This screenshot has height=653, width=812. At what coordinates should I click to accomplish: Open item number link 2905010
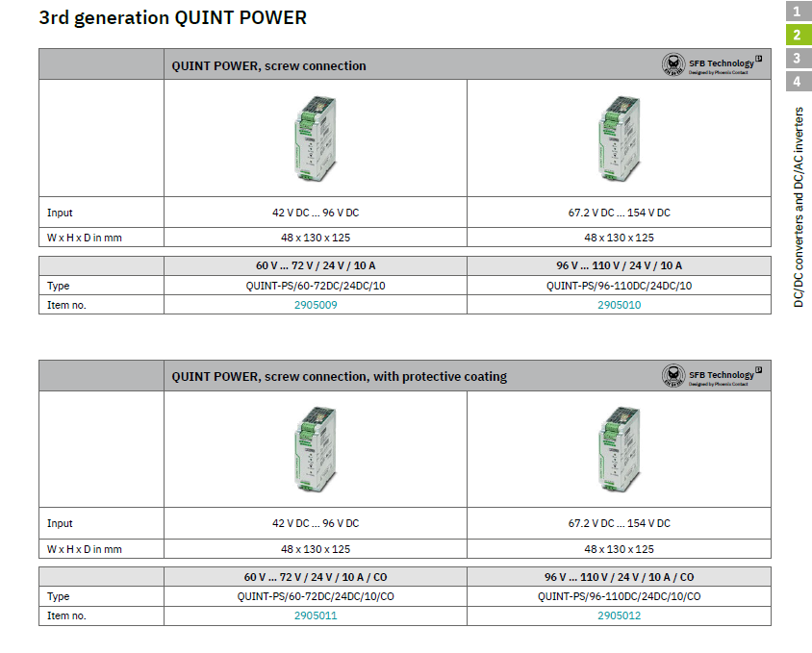[x=619, y=305]
